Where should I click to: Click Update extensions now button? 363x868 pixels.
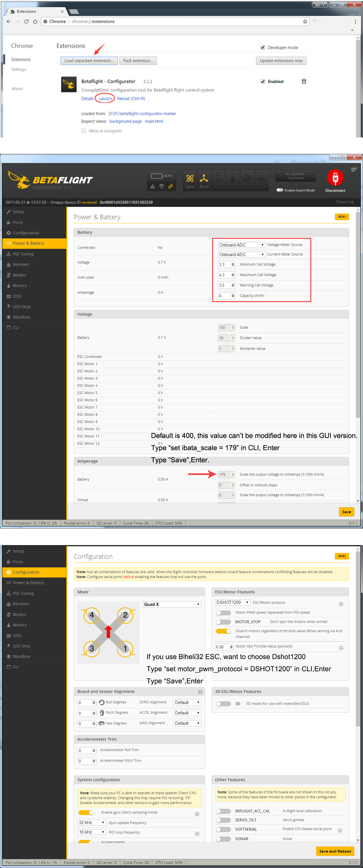point(281,61)
